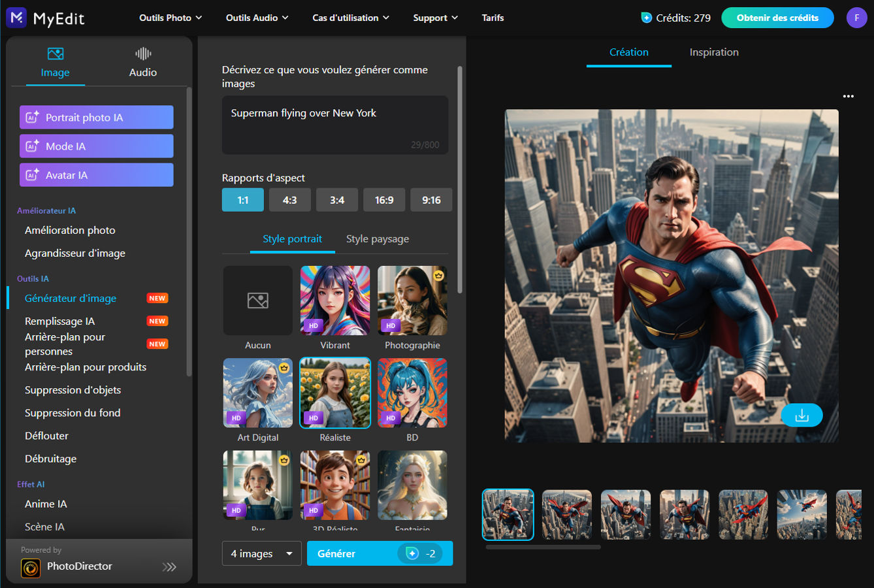Switch to Style paysage tab

[378, 239]
